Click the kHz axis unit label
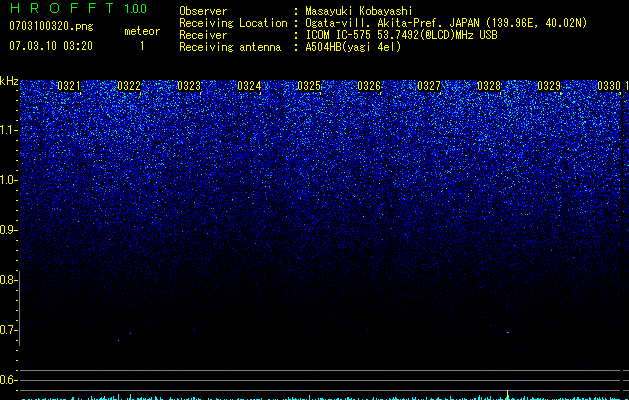629x400 pixels. (x=9, y=81)
